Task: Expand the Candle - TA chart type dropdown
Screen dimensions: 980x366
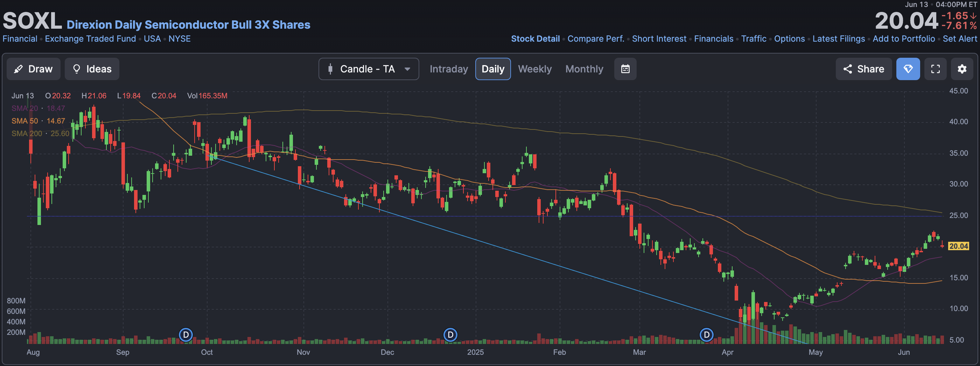Action: click(x=369, y=69)
